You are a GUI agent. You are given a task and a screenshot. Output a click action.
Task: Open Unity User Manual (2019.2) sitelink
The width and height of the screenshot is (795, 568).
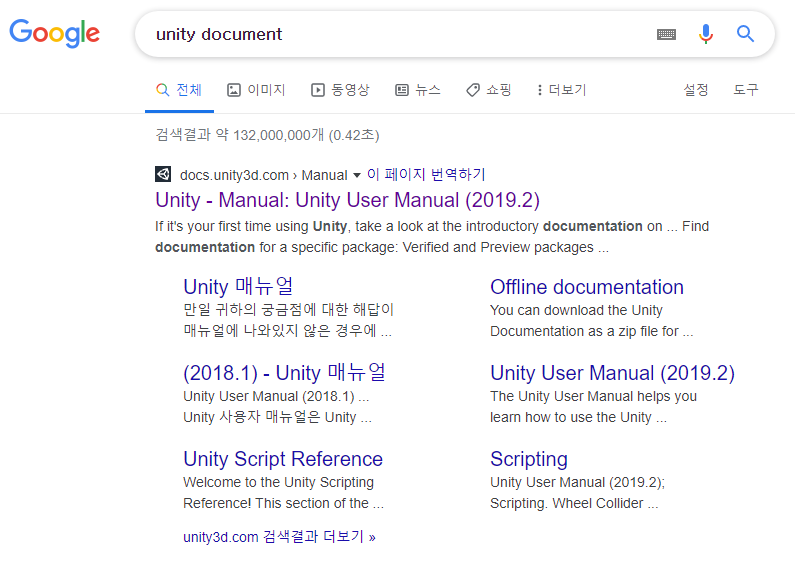click(612, 373)
